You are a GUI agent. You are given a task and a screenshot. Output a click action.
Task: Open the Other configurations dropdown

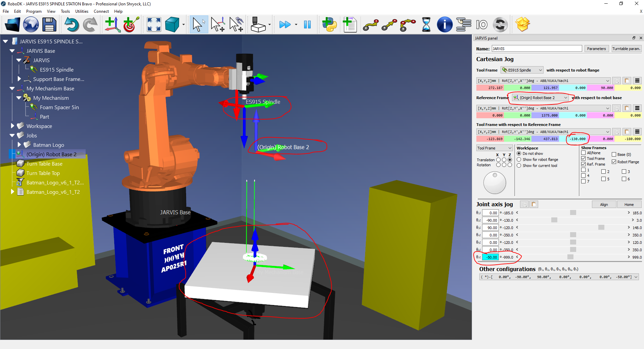coord(636,277)
